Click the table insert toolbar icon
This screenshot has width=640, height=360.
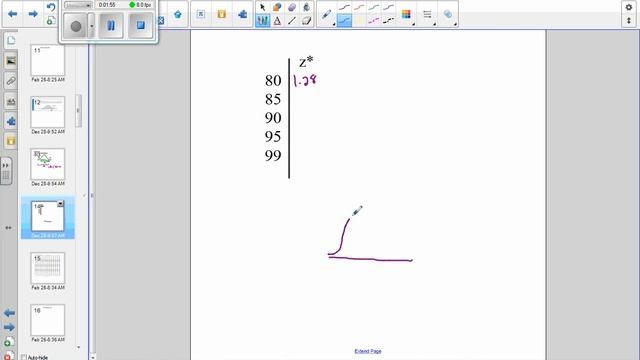point(201,14)
